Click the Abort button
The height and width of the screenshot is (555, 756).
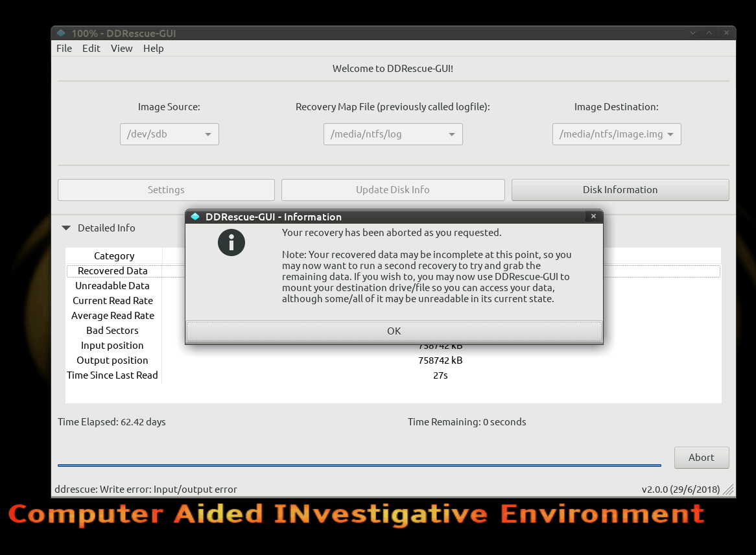[702, 458]
